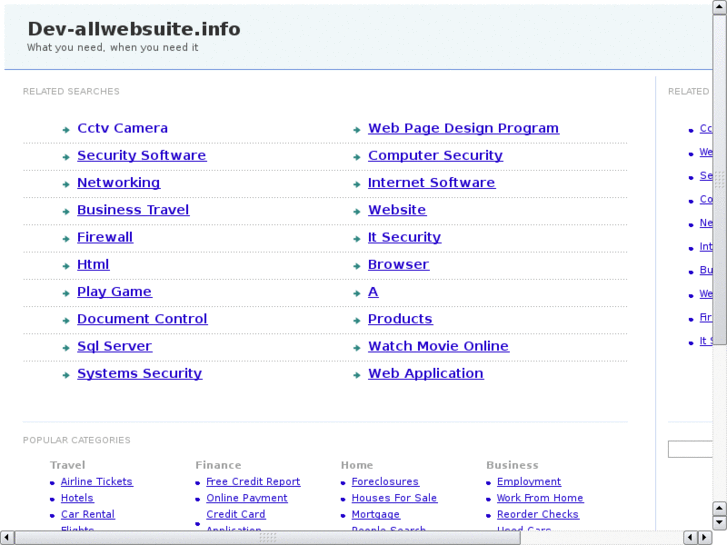Open the Browser link

pyautogui.click(x=398, y=264)
